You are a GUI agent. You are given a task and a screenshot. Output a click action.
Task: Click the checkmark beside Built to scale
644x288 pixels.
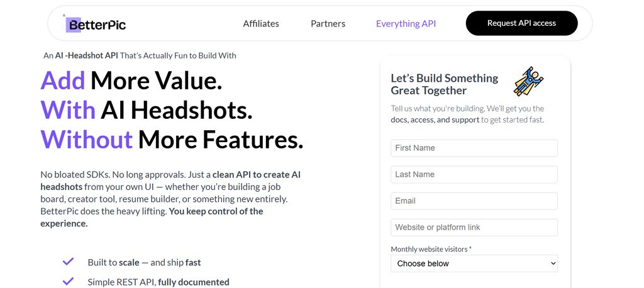pyautogui.click(x=68, y=262)
